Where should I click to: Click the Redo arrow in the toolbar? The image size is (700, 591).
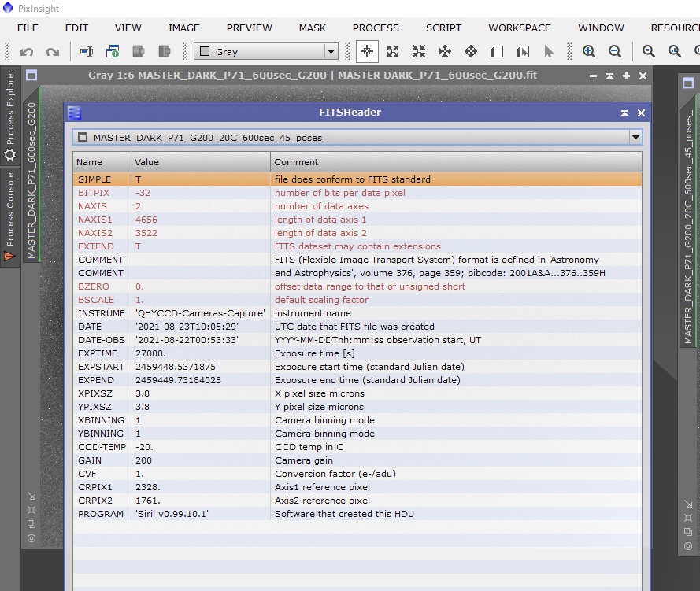tap(53, 52)
